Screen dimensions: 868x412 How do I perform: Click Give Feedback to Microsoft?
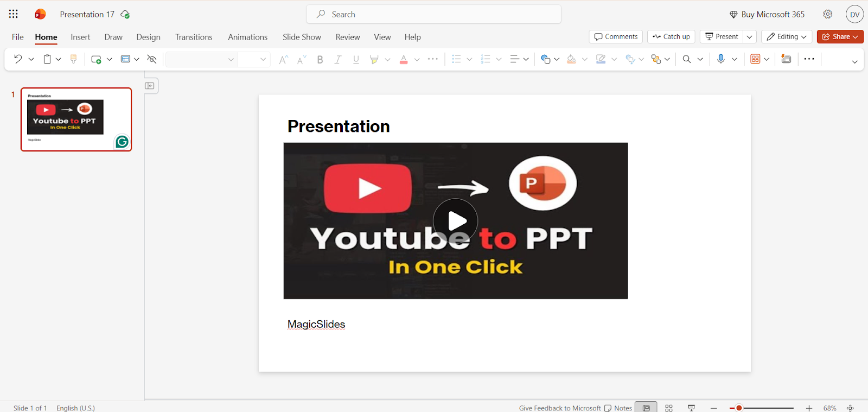coord(560,408)
